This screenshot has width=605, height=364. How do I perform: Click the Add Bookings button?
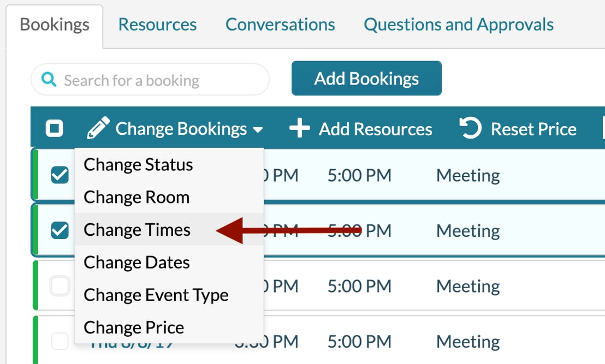(366, 78)
